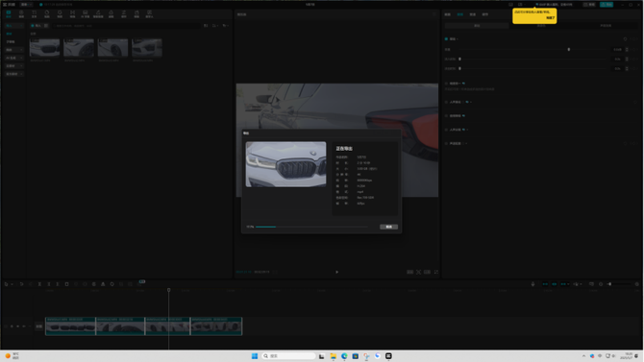Screen dimensions: 644x362
Task: Click the 音量 volume slider handle
Action: (569, 49)
